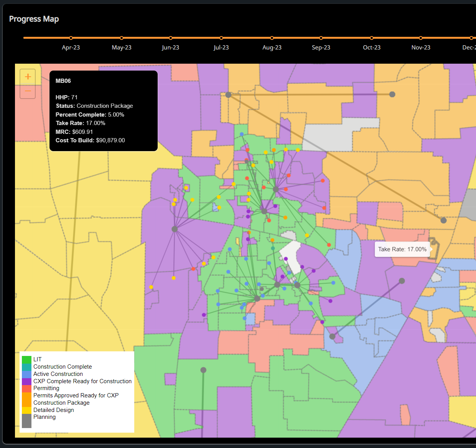Click the Sep-23 label on the timeline

tap(321, 47)
